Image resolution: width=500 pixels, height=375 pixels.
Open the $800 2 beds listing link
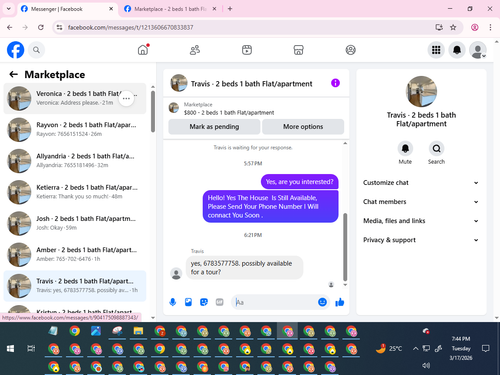[229, 113]
